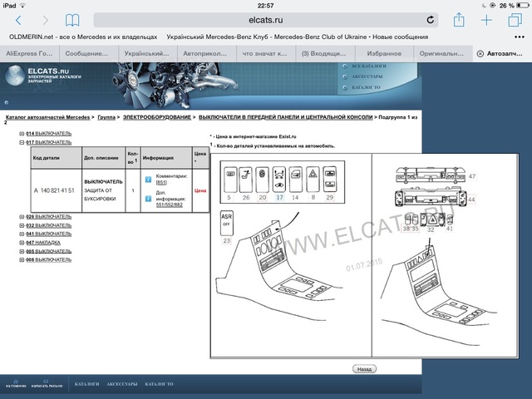The width and height of the screenshot is (532, 399).
Task: Collapse 017 ВЫКЛЮЧАТЕЛЬ node
Action: tap(22, 142)
